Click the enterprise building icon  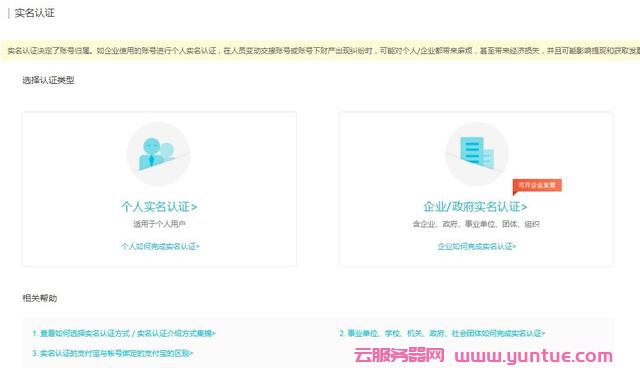tap(477, 154)
